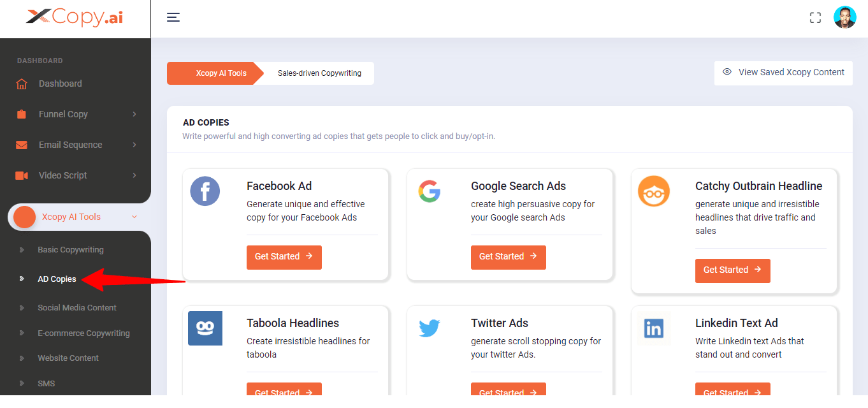868x408 pixels.
Task: Switch to Sales-driven Copywriting tab
Action: pyautogui.click(x=319, y=73)
